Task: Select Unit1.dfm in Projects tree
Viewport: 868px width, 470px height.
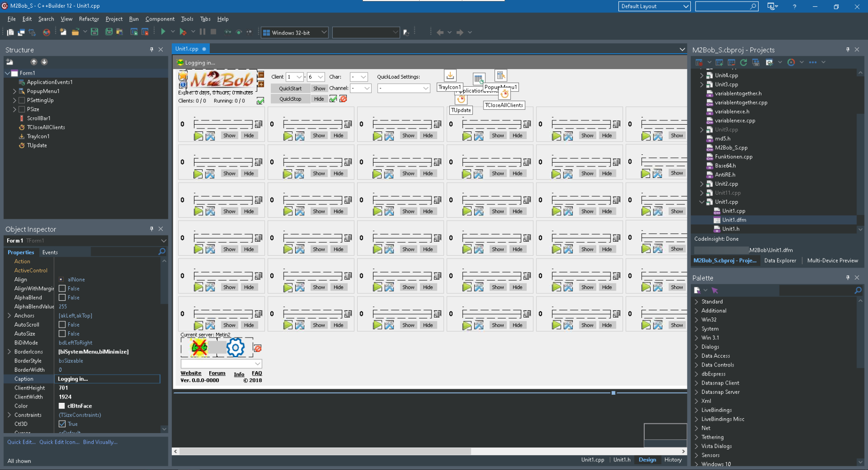Action: pyautogui.click(x=734, y=220)
